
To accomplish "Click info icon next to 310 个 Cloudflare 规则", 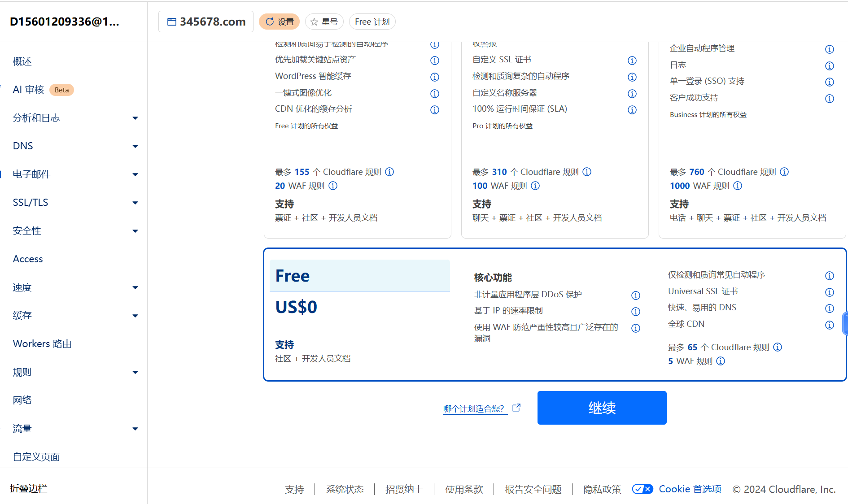I will pyautogui.click(x=587, y=172).
